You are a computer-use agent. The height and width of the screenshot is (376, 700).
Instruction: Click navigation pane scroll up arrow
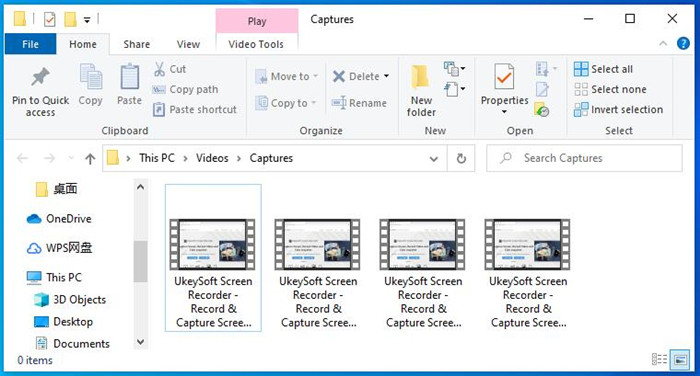[x=141, y=187]
